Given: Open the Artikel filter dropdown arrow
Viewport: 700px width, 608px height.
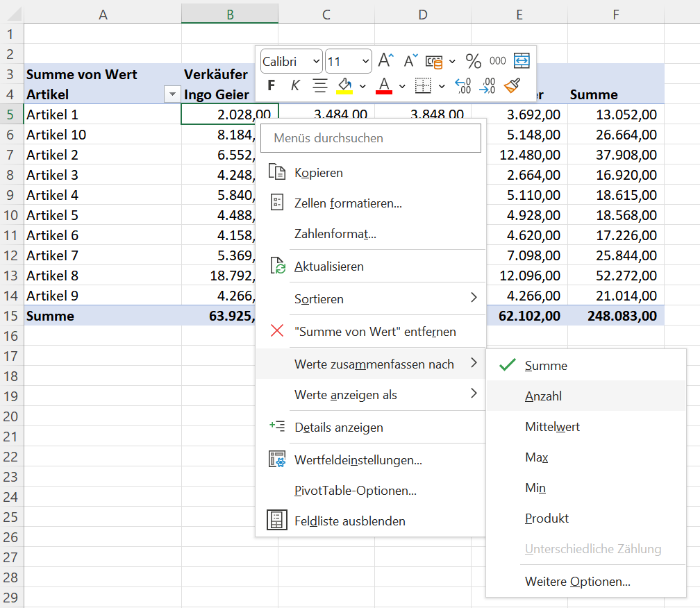Looking at the screenshot, I should pyautogui.click(x=172, y=95).
